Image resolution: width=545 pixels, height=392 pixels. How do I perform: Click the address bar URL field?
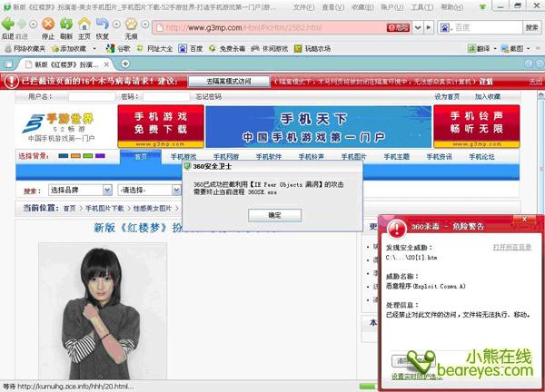(x=271, y=27)
